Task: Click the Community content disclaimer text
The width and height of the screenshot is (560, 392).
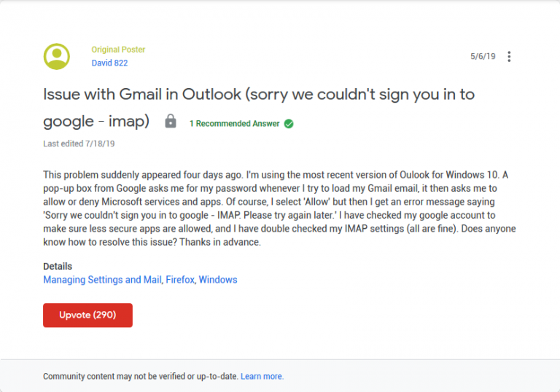Action: (141, 376)
